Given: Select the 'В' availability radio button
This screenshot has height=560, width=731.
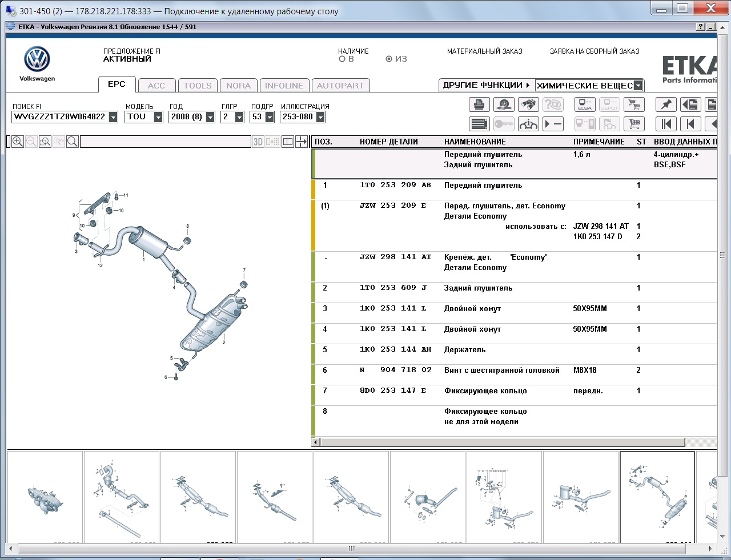Looking at the screenshot, I should pos(342,59).
